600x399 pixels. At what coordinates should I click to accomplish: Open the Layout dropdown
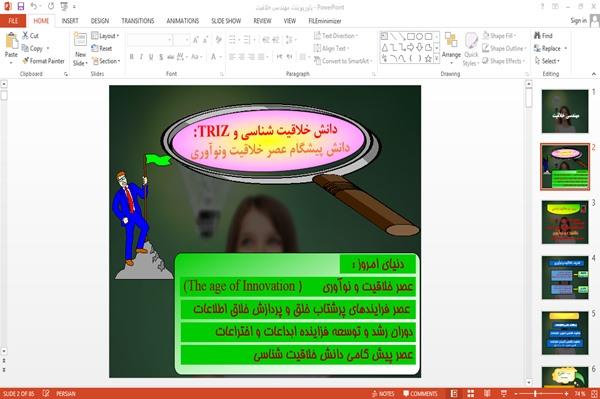[105, 36]
